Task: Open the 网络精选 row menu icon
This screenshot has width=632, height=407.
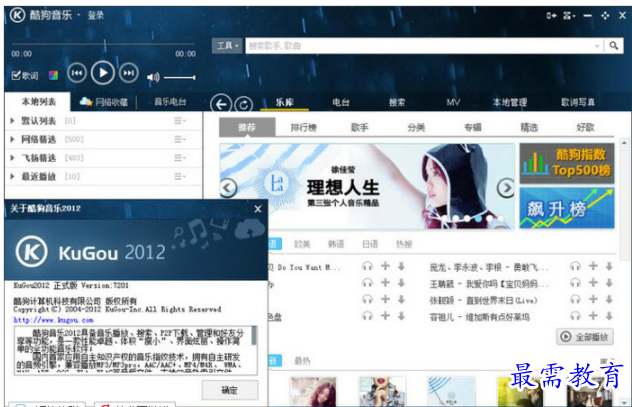Action: point(179,139)
